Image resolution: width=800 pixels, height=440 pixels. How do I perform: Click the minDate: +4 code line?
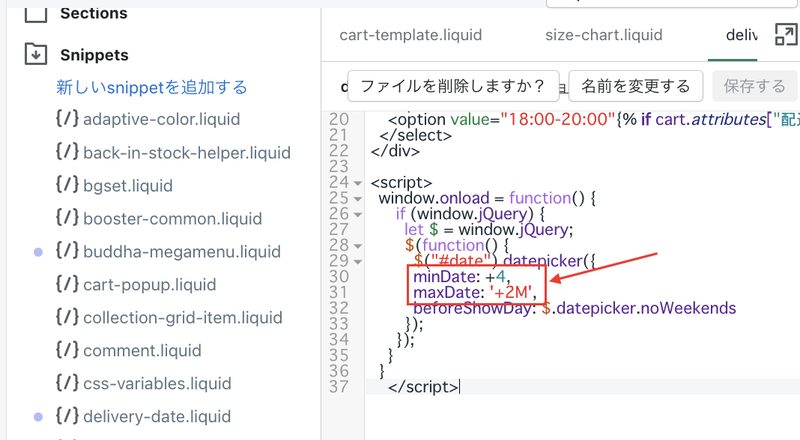pyautogui.click(x=461, y=277)
